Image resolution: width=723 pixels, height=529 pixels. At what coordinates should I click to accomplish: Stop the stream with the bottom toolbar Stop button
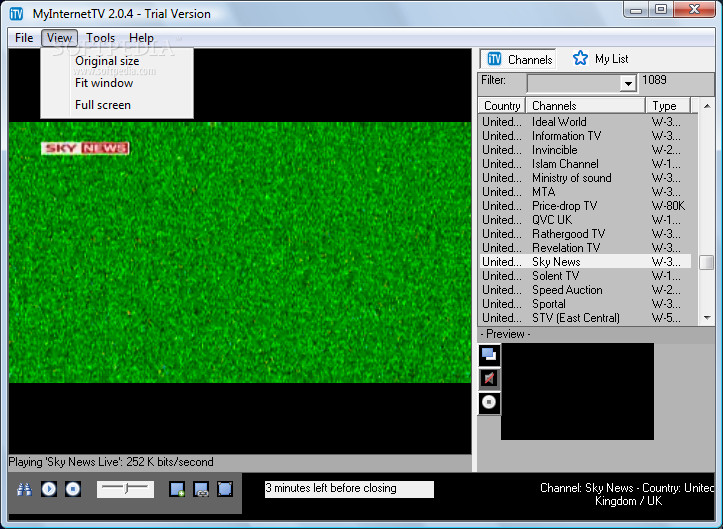click(73, 489)
